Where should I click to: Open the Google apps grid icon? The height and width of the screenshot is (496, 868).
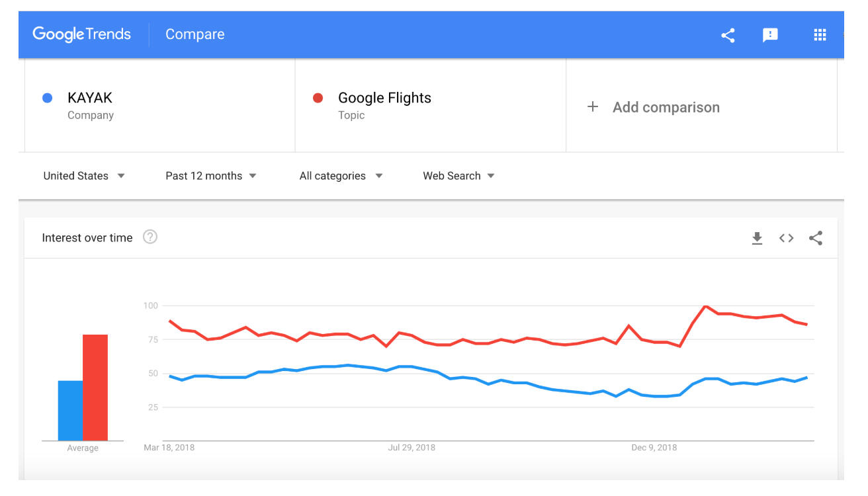(820, 35)
